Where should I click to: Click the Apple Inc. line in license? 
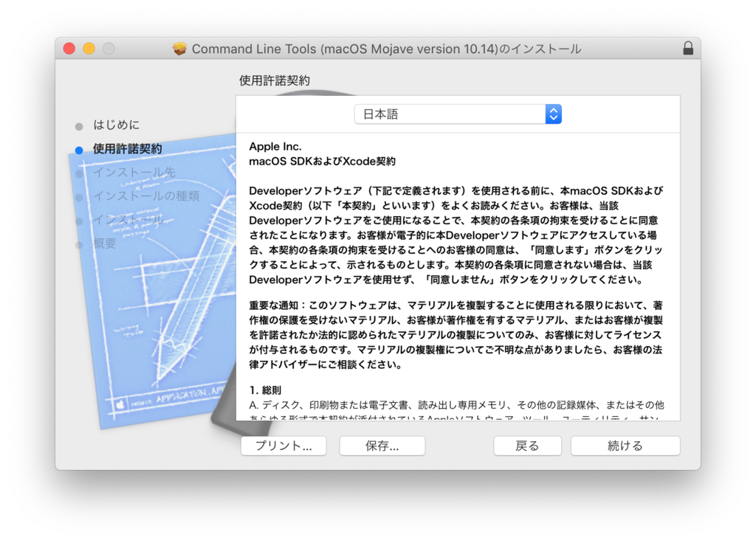[x=275, y=147]
